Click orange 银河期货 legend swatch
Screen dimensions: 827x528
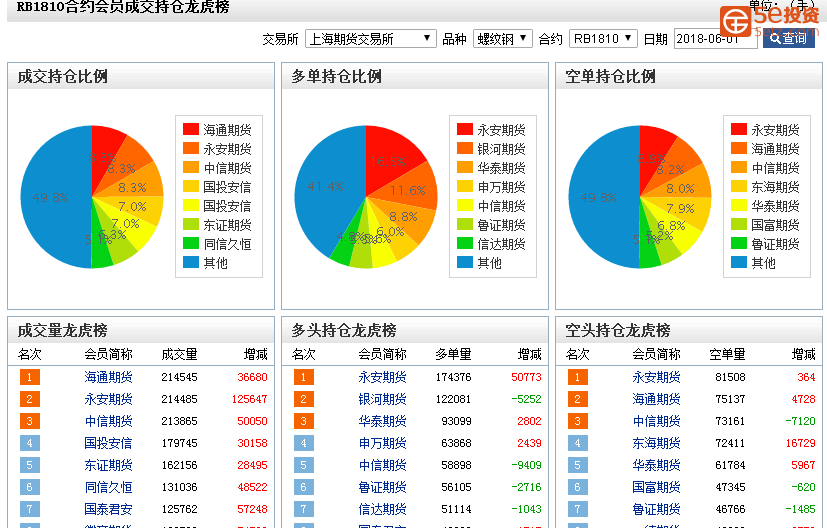click(x=465, y=148)
